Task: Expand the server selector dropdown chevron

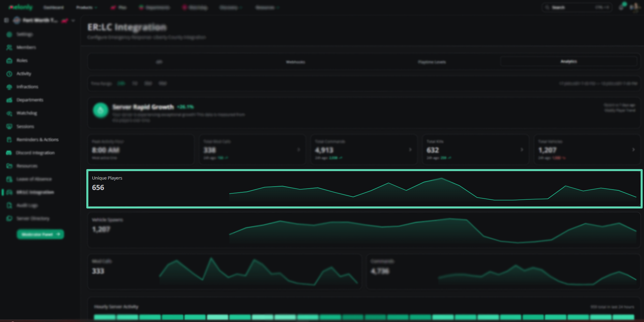Action: point(73,21)
